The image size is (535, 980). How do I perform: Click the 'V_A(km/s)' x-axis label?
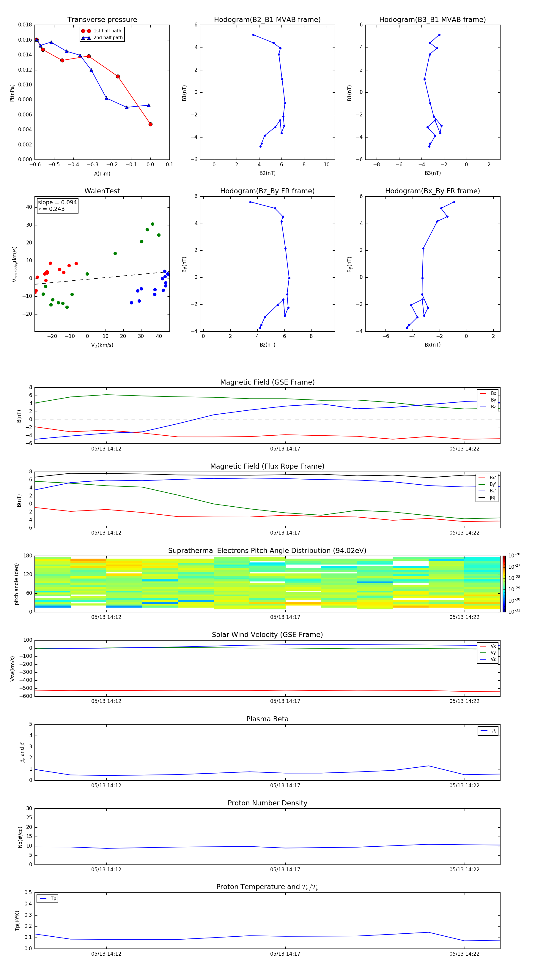point(102,345)
